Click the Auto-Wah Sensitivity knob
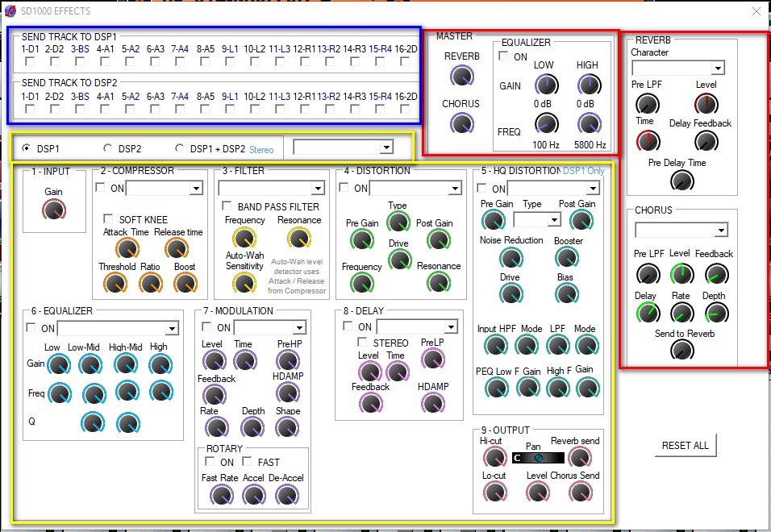771x532 pixels. click(244, 284)
